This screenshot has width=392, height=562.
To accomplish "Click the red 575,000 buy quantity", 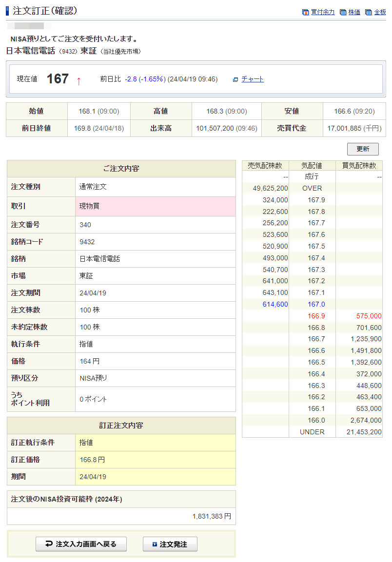I will 369,316.
